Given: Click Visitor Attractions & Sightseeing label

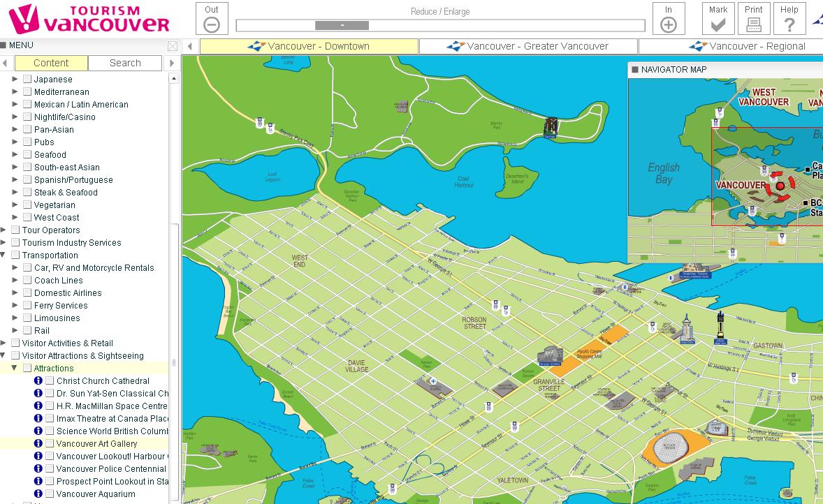Looking at the screenshot, I should point(82,356).
